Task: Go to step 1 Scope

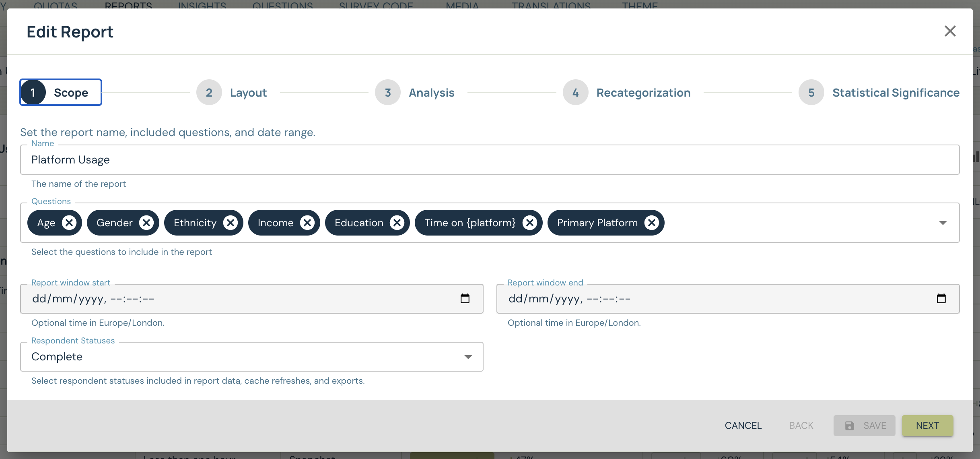Action: point(61,92)
